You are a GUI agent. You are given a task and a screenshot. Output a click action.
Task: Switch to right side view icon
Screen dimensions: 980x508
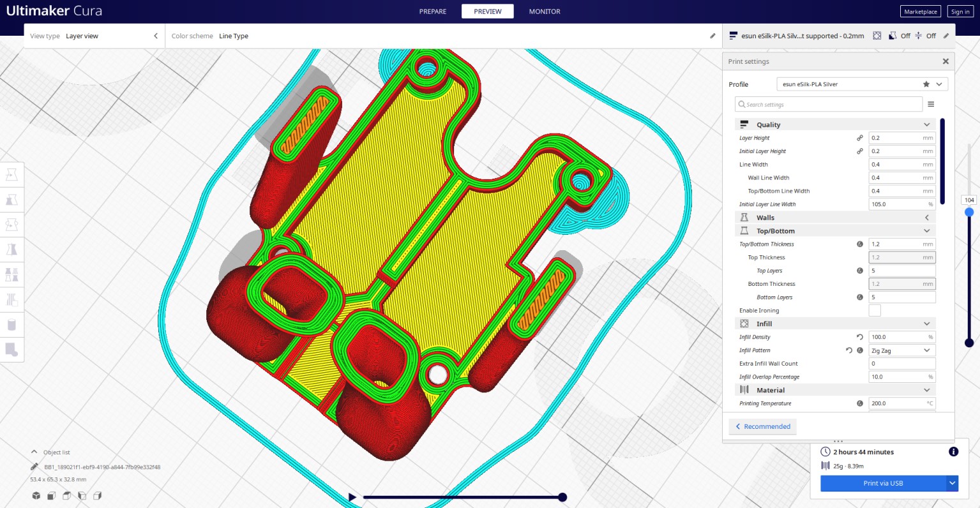(x=98, y=496)
